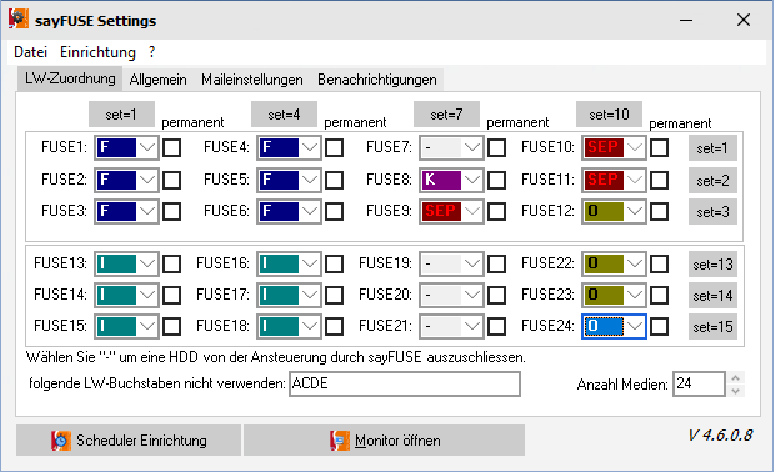Switch to the Benachrichtigungen tab
The height and width of the screenshot is (472, 774).
coord(377,79)
